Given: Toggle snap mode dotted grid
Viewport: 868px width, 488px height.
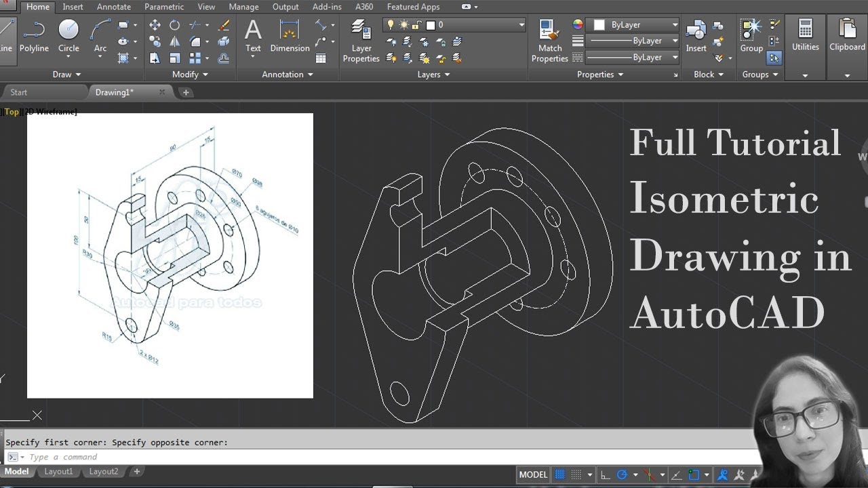Looking at the screenshot, I should point(576,474).
